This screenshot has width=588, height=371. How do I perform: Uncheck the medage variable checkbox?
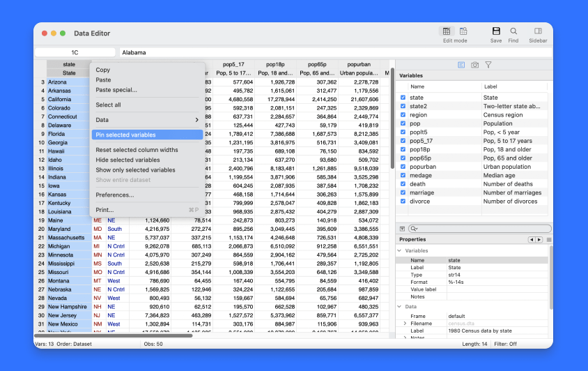pos(403,175)
